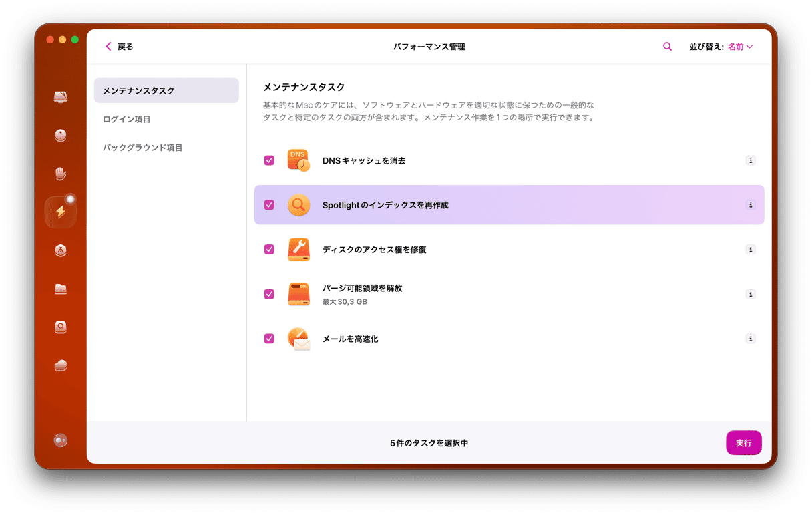812x515 pixels.
Task: Open the My Clutter folder icon
Action: [x=61, y=289]
